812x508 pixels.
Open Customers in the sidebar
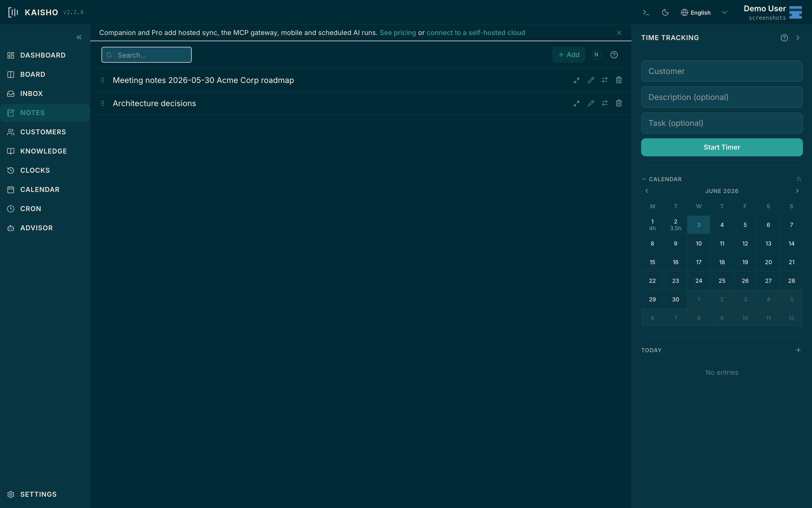(45, 132)
